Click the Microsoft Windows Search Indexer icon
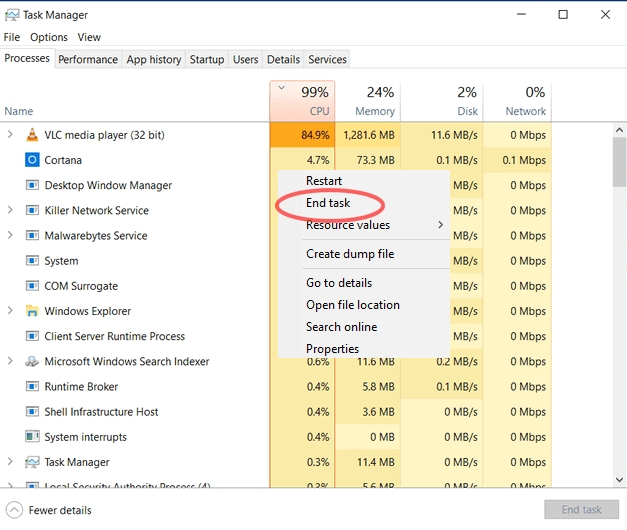Image resolution: width=627 pixels, height=530 pixels. pos(32,361)
